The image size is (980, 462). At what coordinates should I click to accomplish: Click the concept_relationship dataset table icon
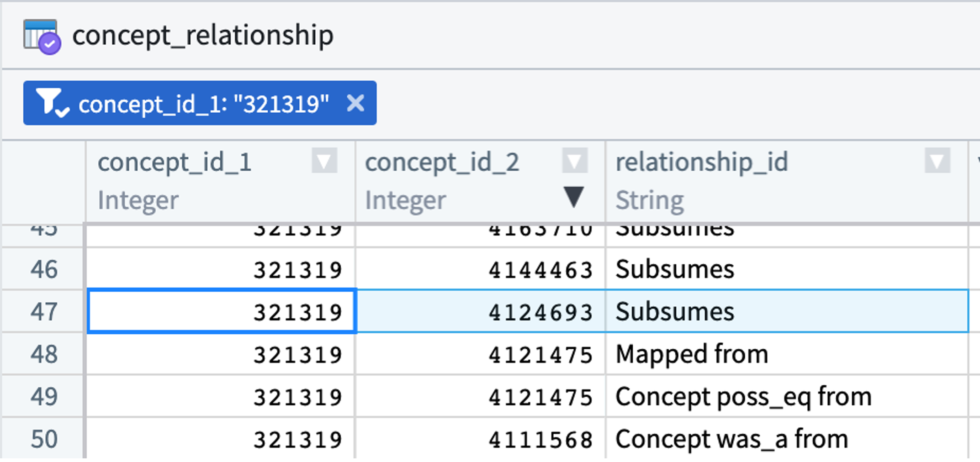coord(42,37)
